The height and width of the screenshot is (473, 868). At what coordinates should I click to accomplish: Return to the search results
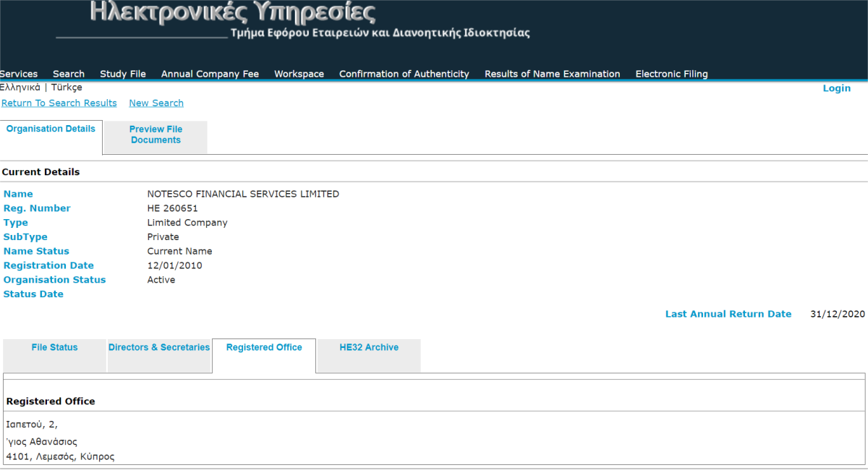(x=59, y=103)
